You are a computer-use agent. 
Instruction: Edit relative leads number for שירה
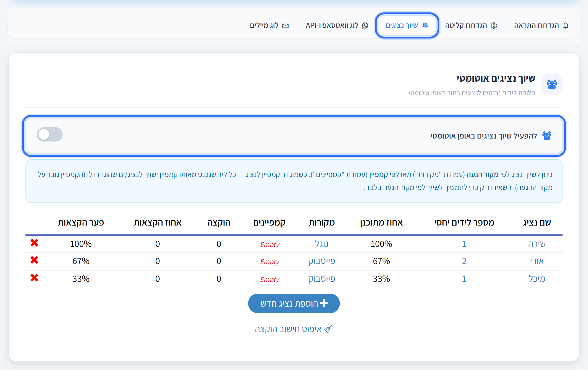(x=464, y=244)
